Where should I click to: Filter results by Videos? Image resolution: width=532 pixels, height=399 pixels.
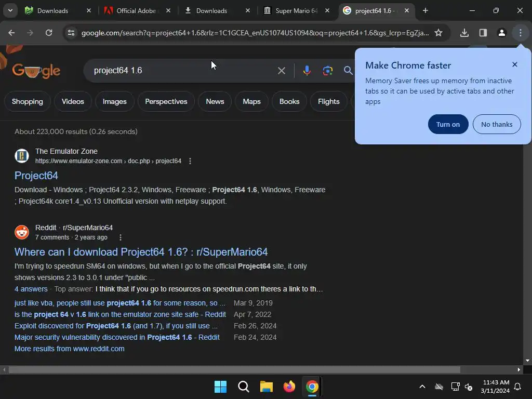73,101
